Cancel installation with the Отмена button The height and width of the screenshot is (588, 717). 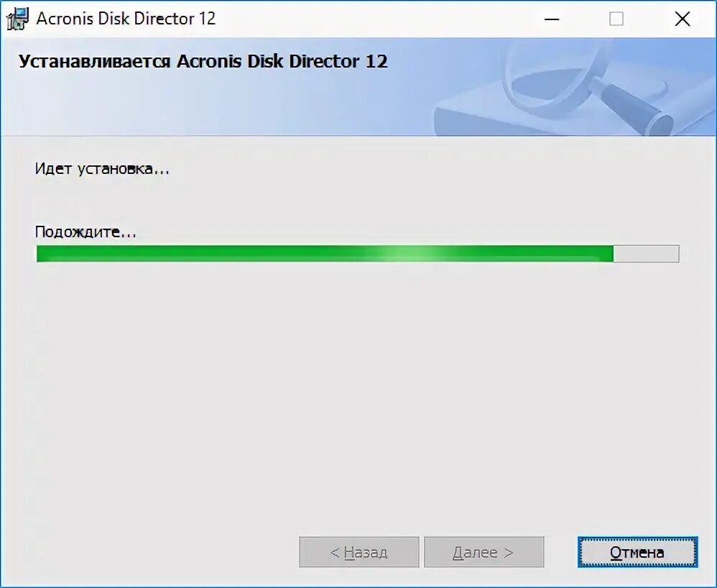(x=637, y=552)
